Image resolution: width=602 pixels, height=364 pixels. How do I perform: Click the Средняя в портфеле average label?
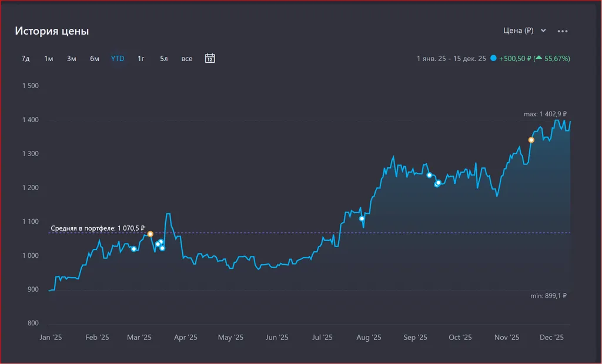(x=98, y=227)
